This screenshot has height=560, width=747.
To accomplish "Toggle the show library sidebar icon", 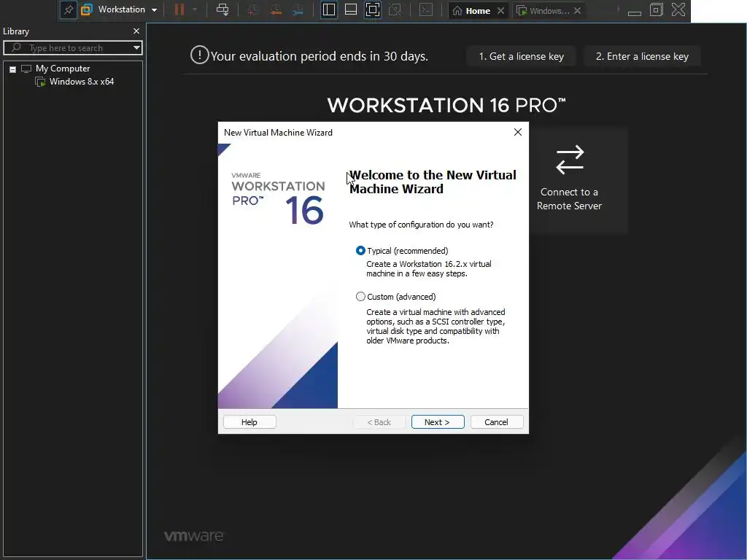I will tap(329, 10).
